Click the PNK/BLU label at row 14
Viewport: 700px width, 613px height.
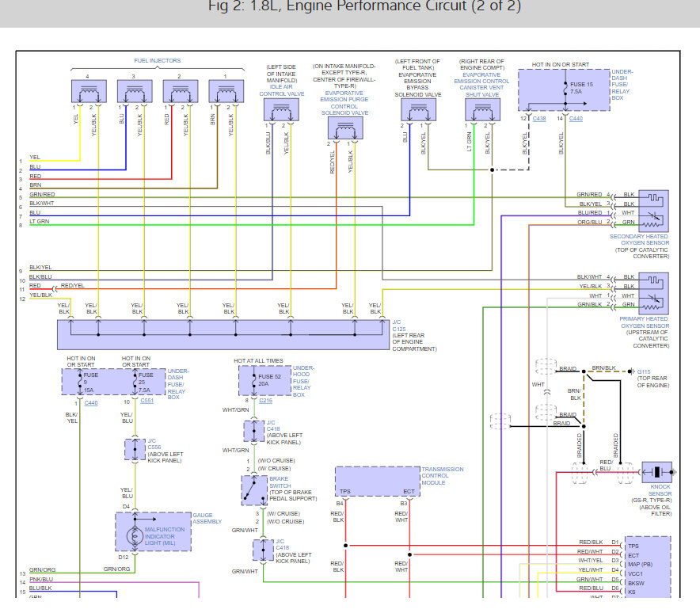(x=41, y=579)
